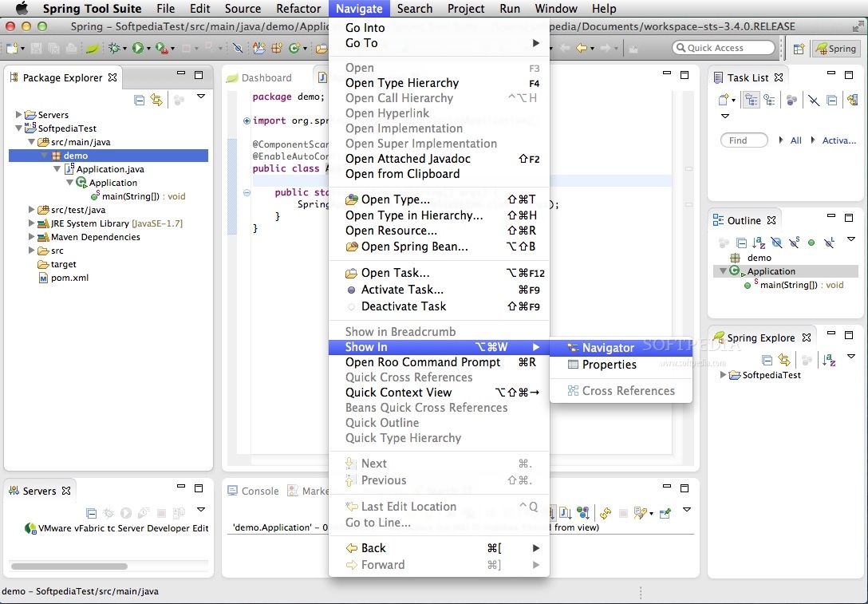Toggle Link with Editor in Spring Explorer
Image resolution: width=868 pixels, height=604 pixels.
point(784,361)
